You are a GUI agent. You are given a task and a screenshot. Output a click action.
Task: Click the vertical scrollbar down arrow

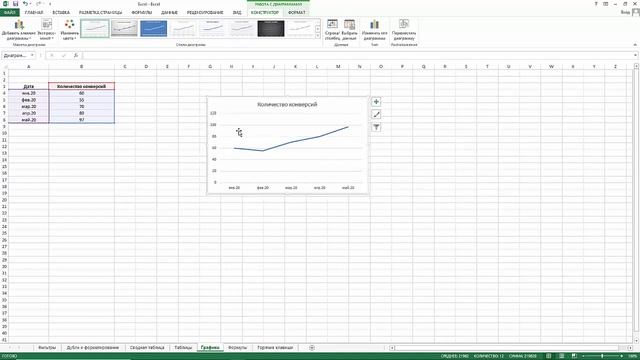click(636, 340)
